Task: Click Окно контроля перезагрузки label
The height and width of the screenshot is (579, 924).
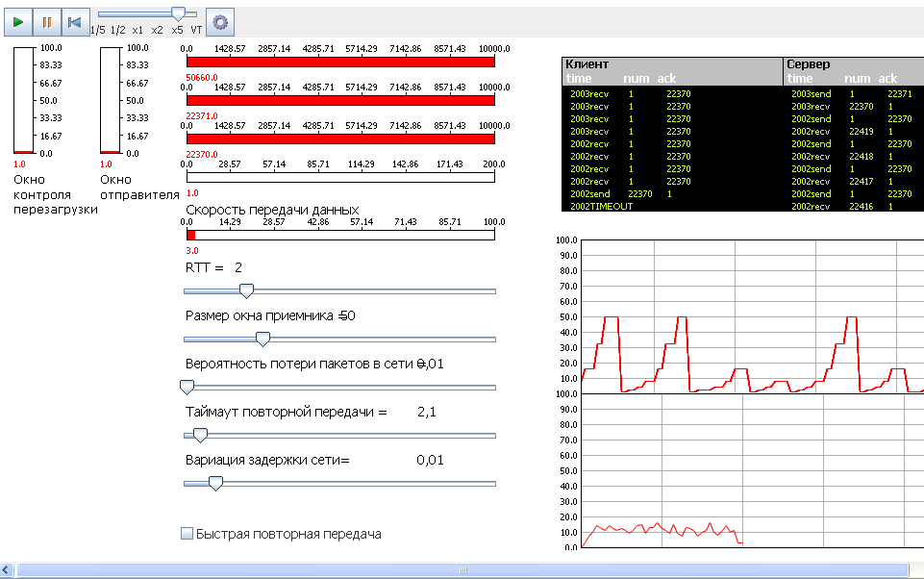Action: tap(56, 194)
